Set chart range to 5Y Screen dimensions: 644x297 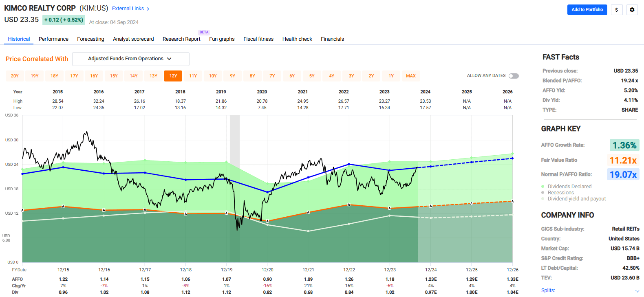point(312,76)
